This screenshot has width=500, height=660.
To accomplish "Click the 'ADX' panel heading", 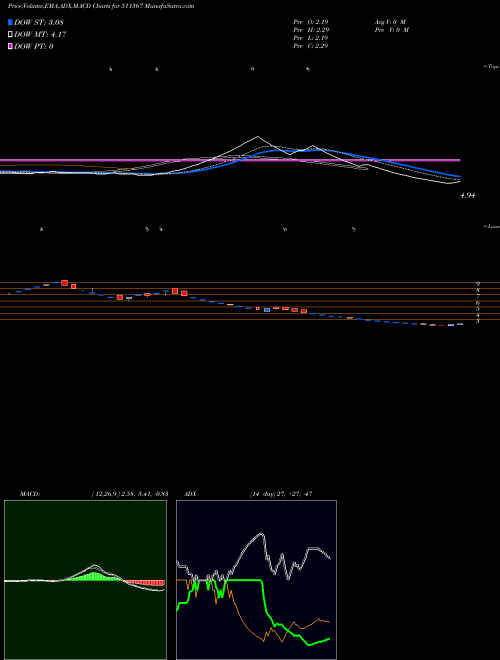I will pos(190,494).
